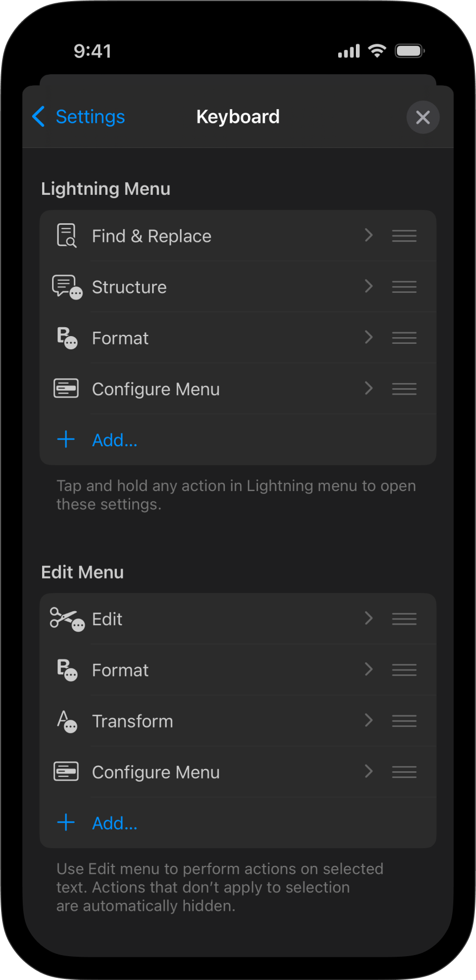Select Configure Menu label in Lightning Menu

156,389
